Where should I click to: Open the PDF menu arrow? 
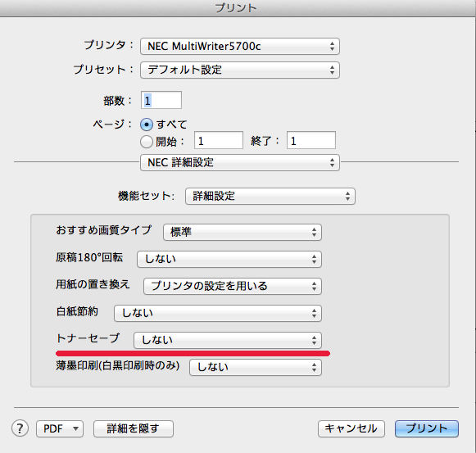pos(75,428)
